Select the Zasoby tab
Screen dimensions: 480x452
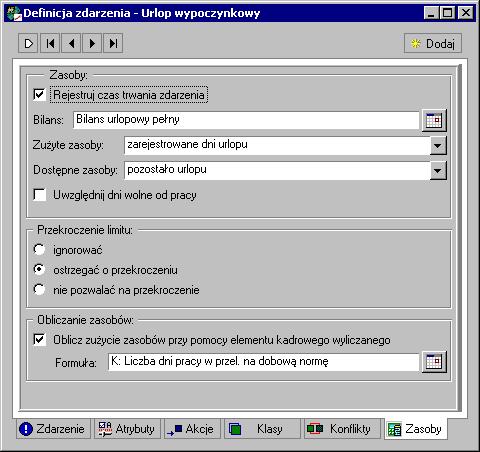point(415,429)
